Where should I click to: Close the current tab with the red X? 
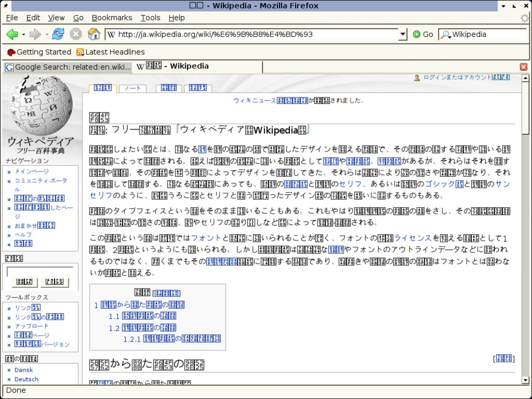(x=523, y=67)
